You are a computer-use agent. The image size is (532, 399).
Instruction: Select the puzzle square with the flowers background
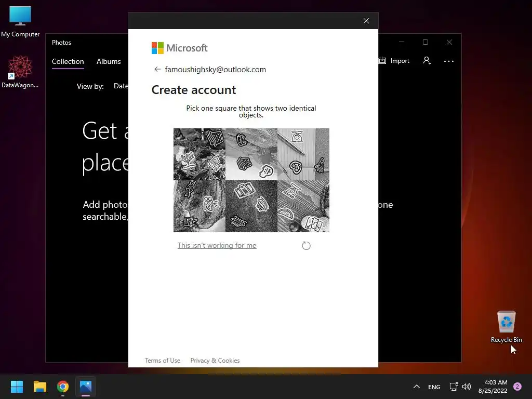199,154
